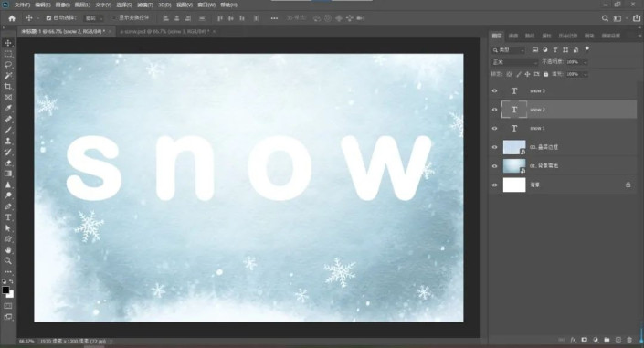Click the Home icon in options bar

[x=12, y=18]
